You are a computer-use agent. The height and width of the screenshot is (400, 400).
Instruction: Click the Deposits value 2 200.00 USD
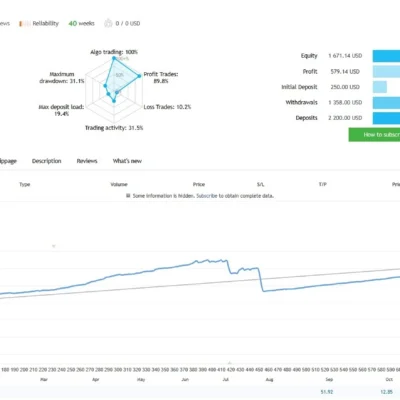345,118
